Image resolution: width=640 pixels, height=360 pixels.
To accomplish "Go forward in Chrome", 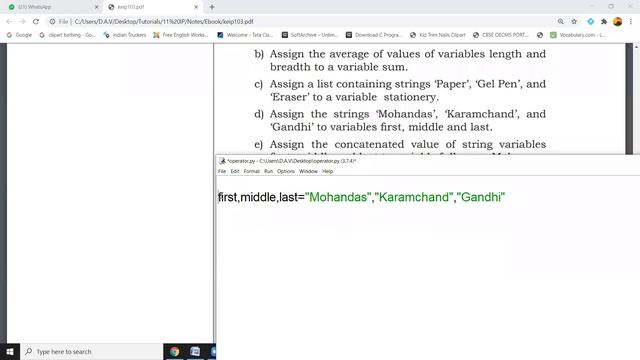I will click(22, 22).
